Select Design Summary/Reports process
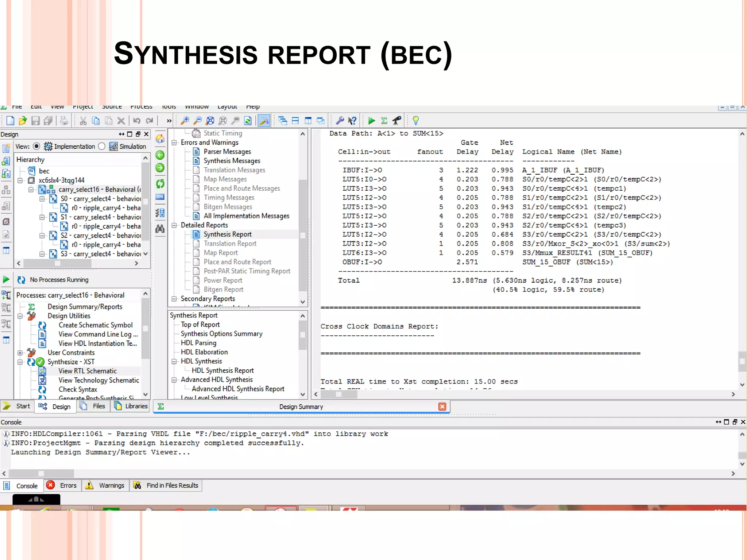The width and height of the screenshot is (747, 560). pyautogui.click(x=85, y=307)
